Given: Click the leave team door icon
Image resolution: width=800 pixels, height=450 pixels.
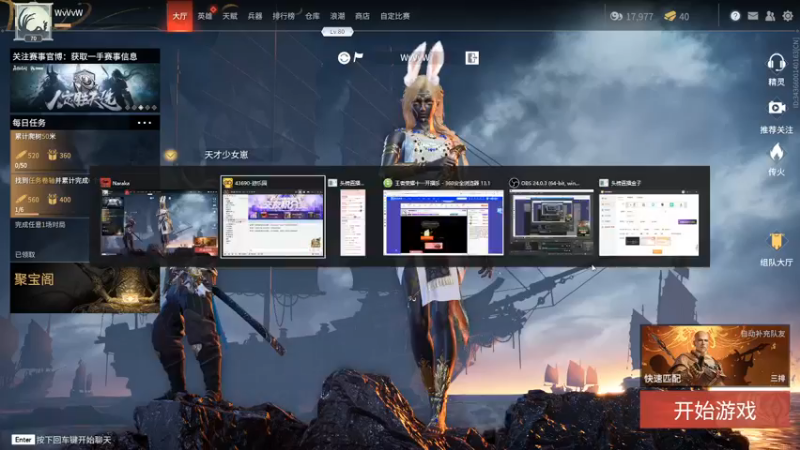Looking at the screenshot, I should pos(472,58).
